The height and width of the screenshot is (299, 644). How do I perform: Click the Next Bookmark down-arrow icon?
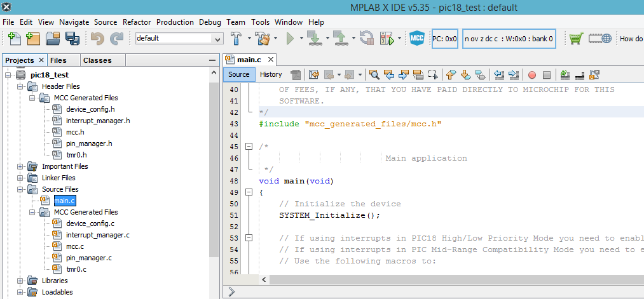466,75
